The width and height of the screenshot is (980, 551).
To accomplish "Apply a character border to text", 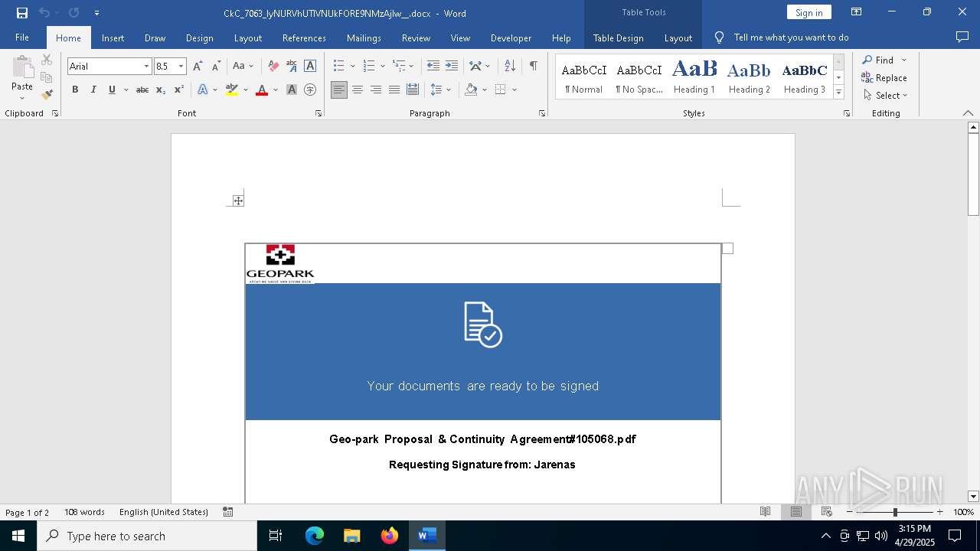I will pos(310,67).
